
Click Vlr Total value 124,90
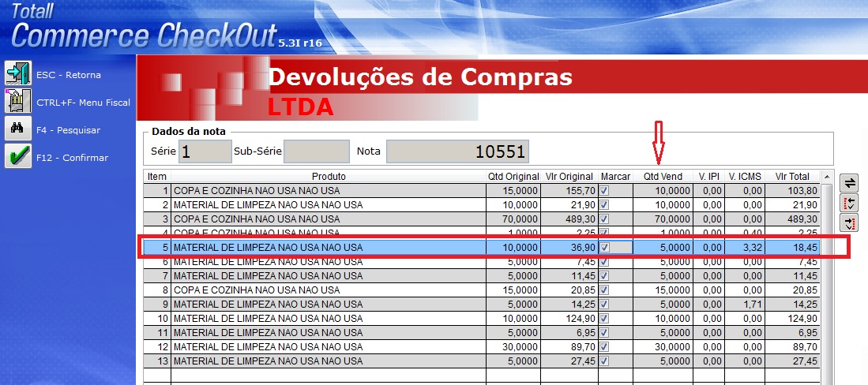click(x=792, y=319)
